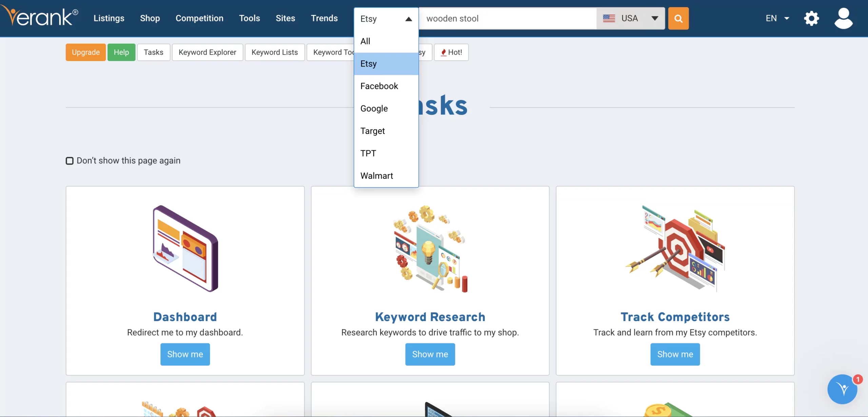Click the Track Competitors target illustration
This screenshot has width=868, height=417.
coord(675,249)
